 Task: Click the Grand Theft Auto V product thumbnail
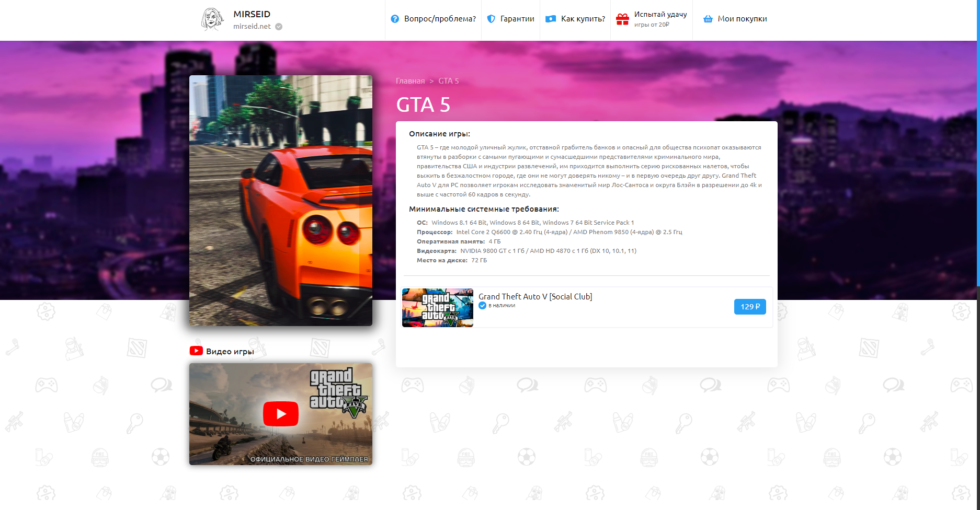pos(438,308)
